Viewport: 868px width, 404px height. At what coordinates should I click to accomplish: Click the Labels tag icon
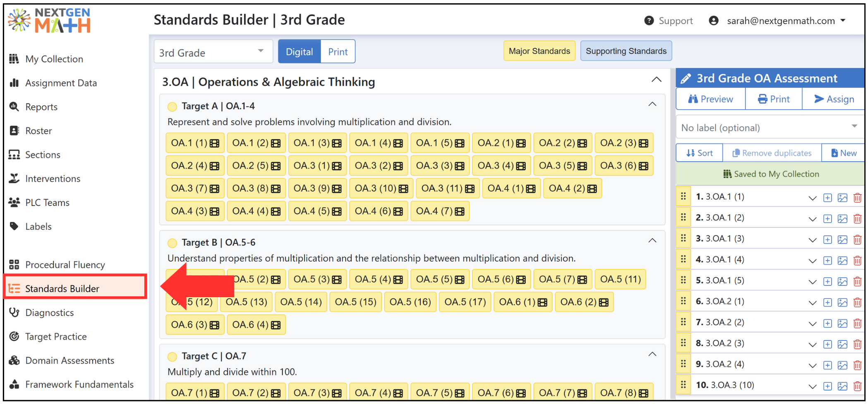point(14,226)
